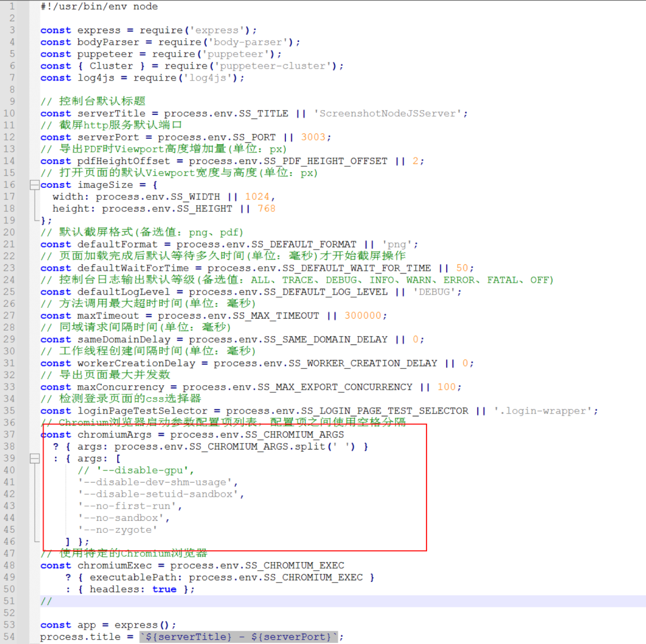Viewport: 646px width, 644px height.
Task: Click line number 1 in the gutter
Action: click(12, 6)
